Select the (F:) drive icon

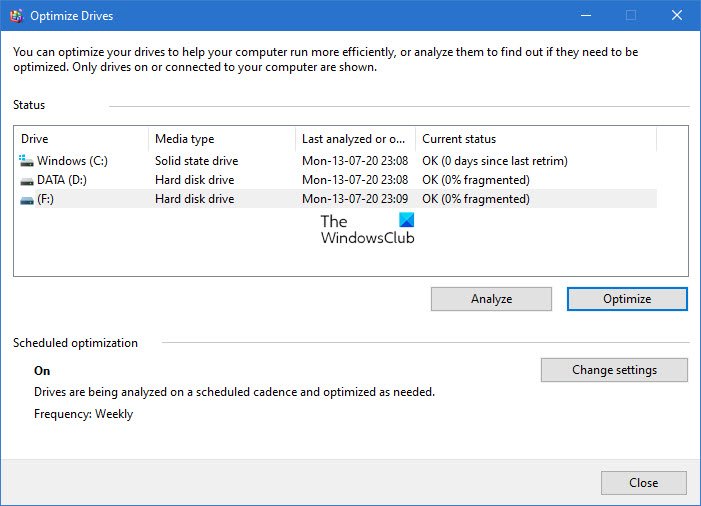point(27,199)
